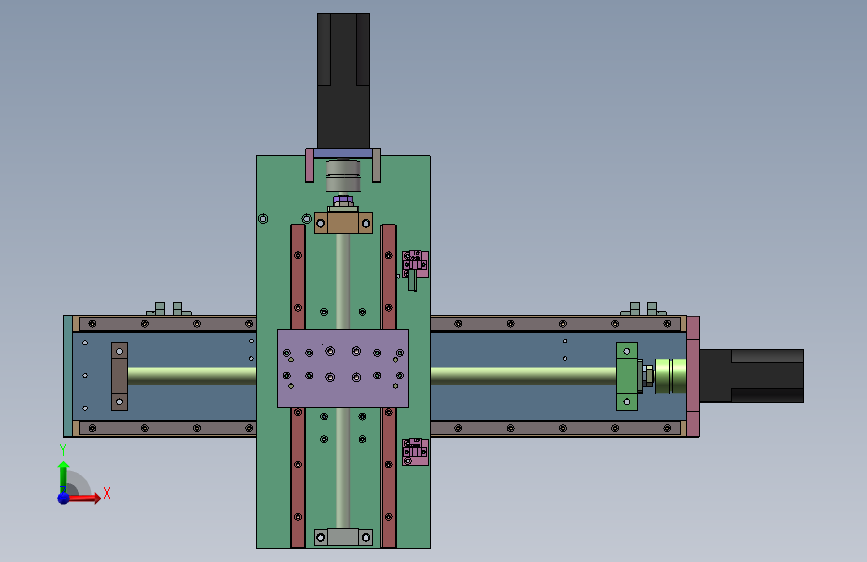Select the vertical lead screw below the carriage
Image resolution: width=867 pixels, height=562 pixels.
tap(343, 468)
